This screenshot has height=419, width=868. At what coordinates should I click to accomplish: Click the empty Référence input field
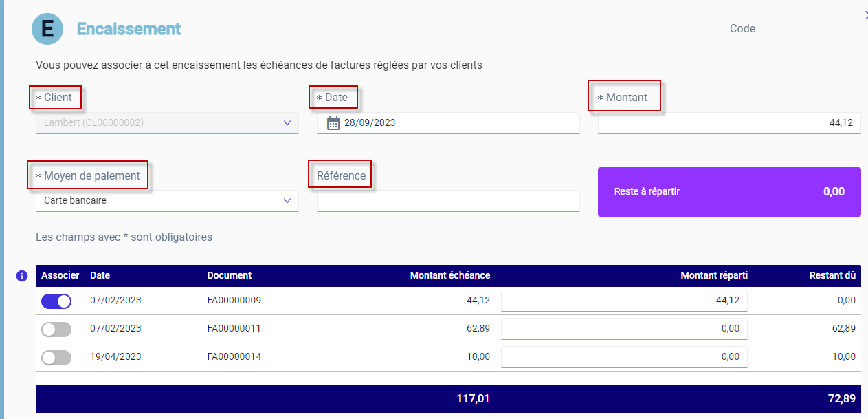448,201
